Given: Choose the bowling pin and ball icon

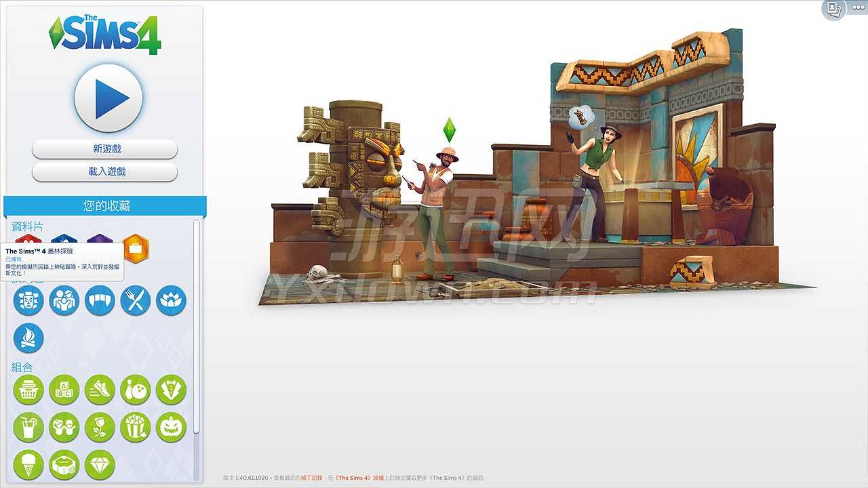Looking at the screenshot, I should tap(136, 390).
